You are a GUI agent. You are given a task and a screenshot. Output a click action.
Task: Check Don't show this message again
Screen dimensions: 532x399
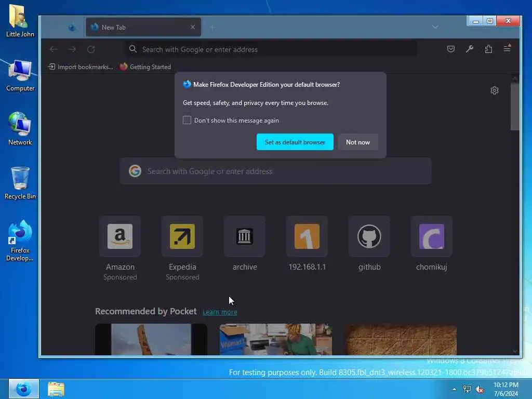tap(187, 120)
